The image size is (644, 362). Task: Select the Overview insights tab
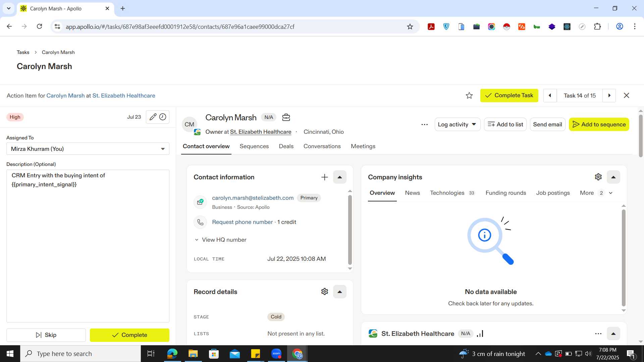382,193
